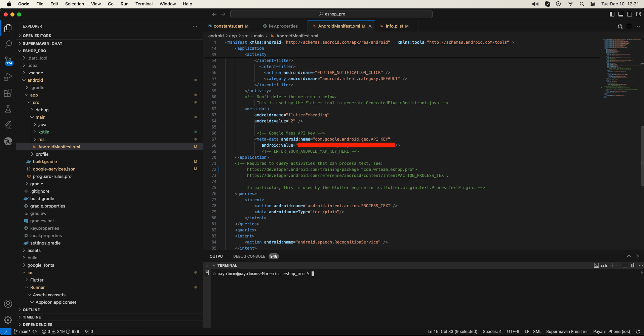Open the Accounts icon
This screenshot has height=336, width=644.
[8, 304]
